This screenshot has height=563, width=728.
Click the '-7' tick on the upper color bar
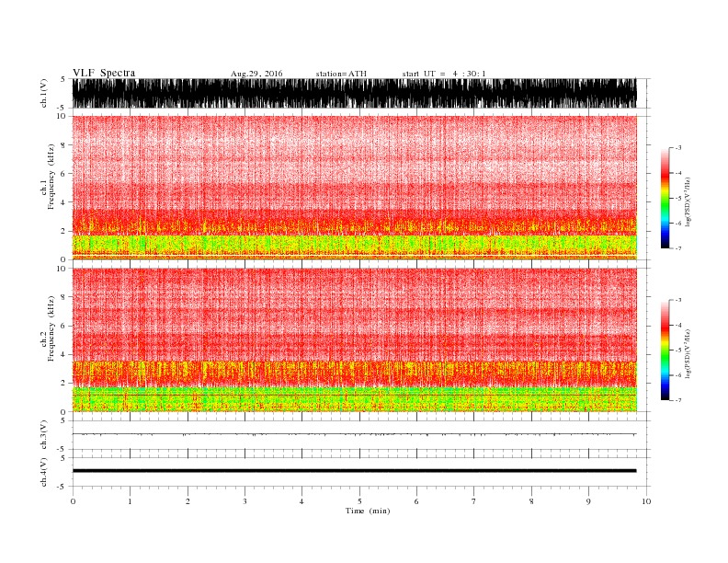pyautogui.click(x=678, y=249)
